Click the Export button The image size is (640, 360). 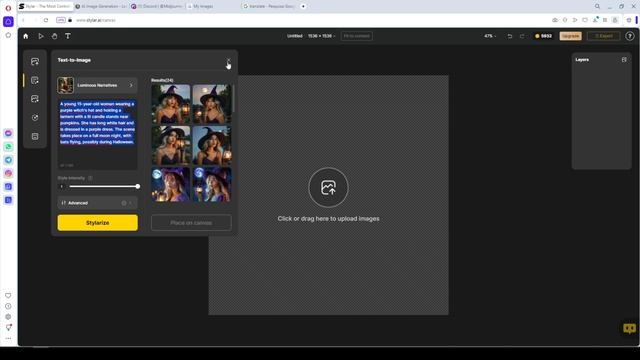click(604, 36)
